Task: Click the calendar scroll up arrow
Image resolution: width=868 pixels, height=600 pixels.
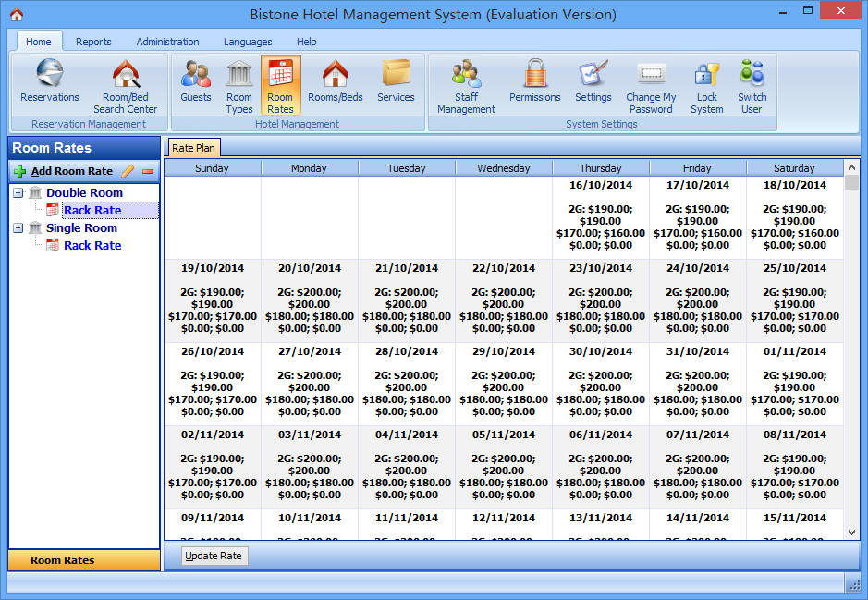Action: click(x=852, y=167)
